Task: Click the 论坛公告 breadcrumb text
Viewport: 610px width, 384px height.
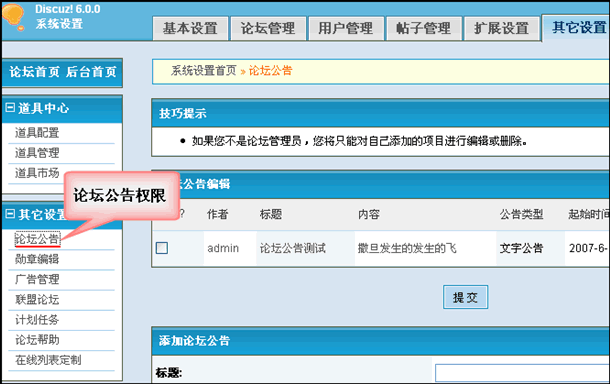Action: (x=270, y=70)
